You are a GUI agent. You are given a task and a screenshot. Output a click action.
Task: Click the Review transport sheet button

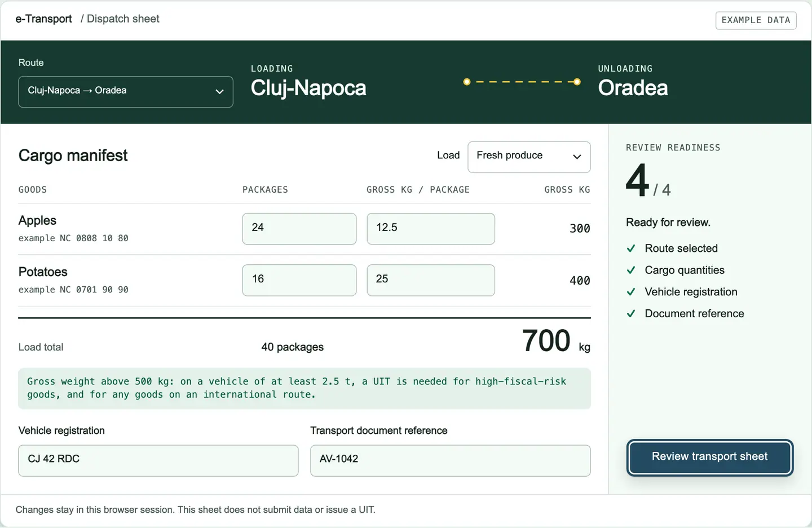(x=709, y=457)
